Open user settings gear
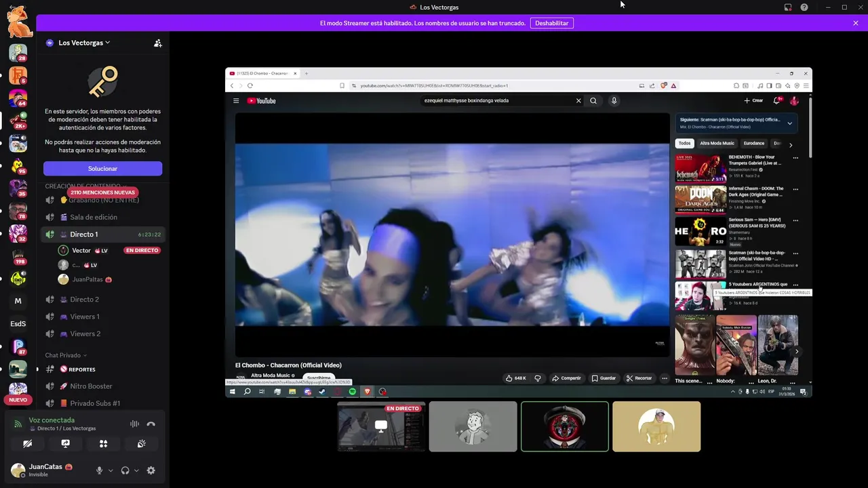Image resolution: width=868 pixels, height=488 pixels. point(151,470)
